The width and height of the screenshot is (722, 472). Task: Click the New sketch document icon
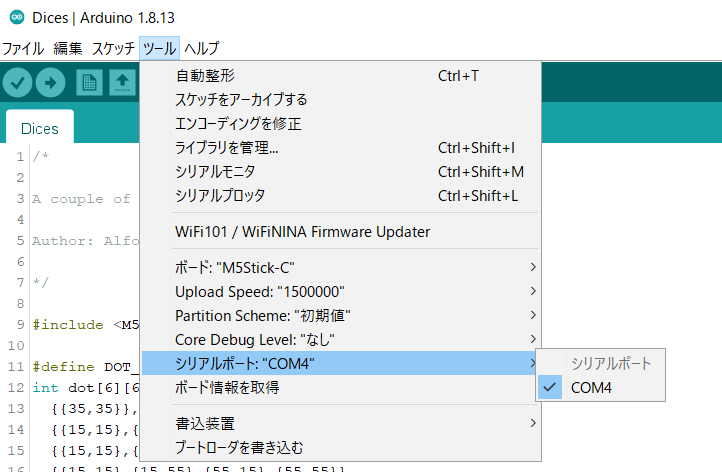(89, 83)
